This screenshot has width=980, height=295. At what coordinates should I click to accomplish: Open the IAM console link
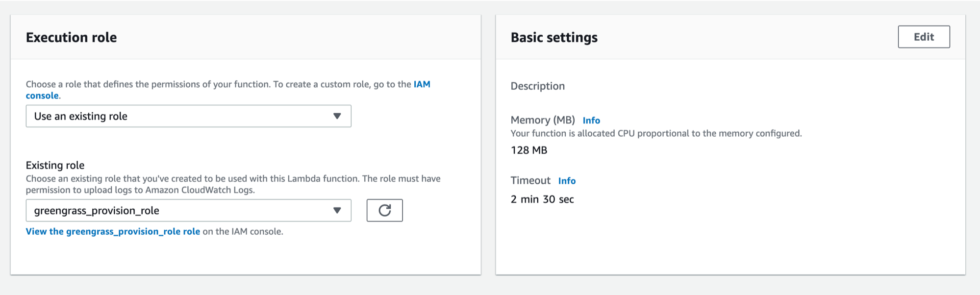(228, 90)
